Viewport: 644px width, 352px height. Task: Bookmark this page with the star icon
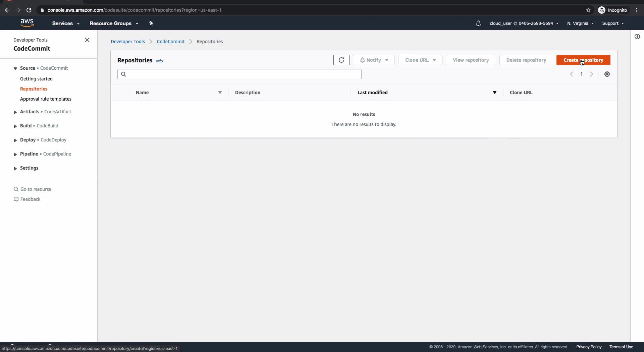tap(588, 10)
